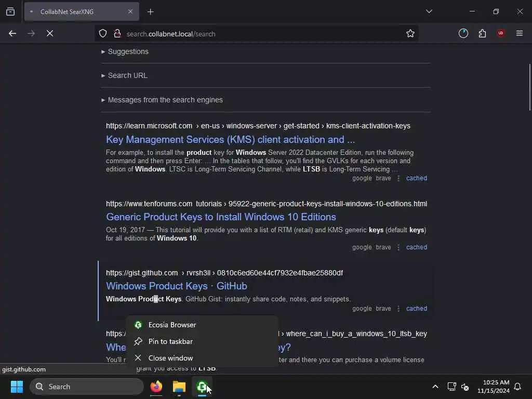
Task: Open a new tab
Action: 151,12
